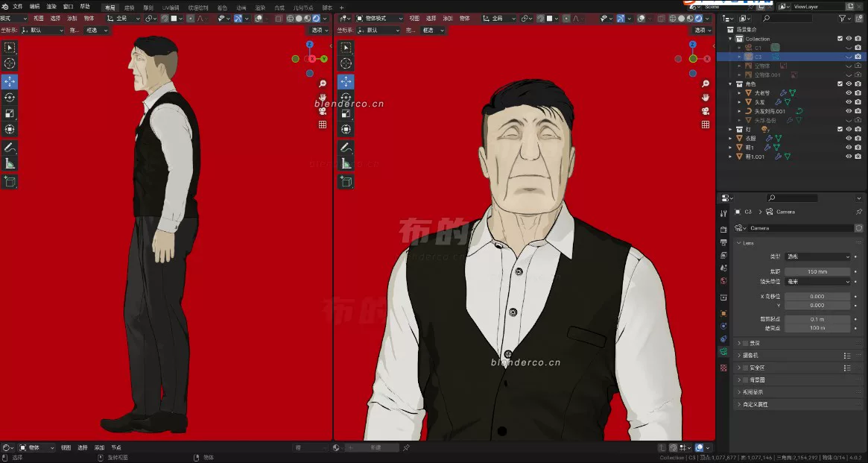Select the Annotate tool in right viewport
The width and height of the screenshot is (868, 463).
346,148
